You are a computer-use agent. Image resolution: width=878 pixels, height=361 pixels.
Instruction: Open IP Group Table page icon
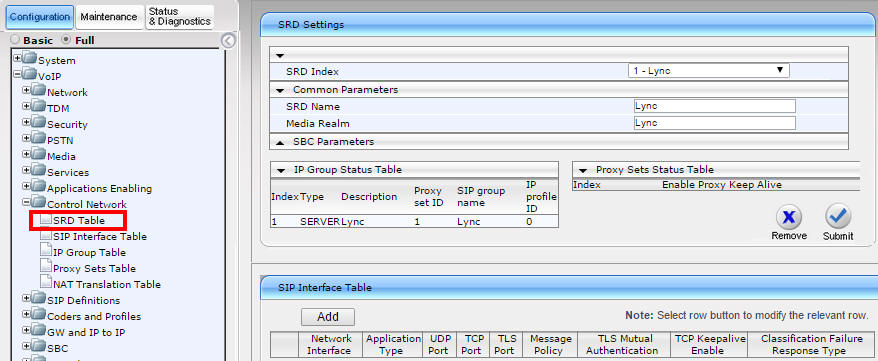[46, 252]
